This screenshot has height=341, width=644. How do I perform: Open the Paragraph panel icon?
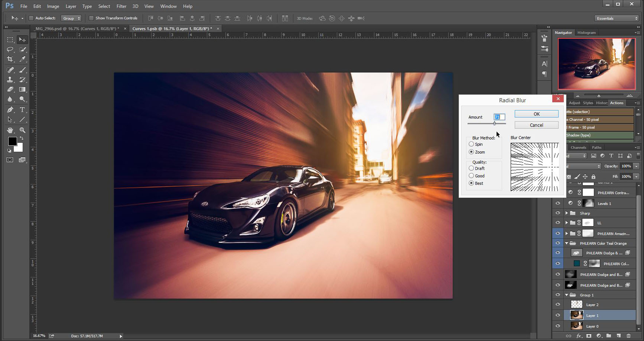544,74
